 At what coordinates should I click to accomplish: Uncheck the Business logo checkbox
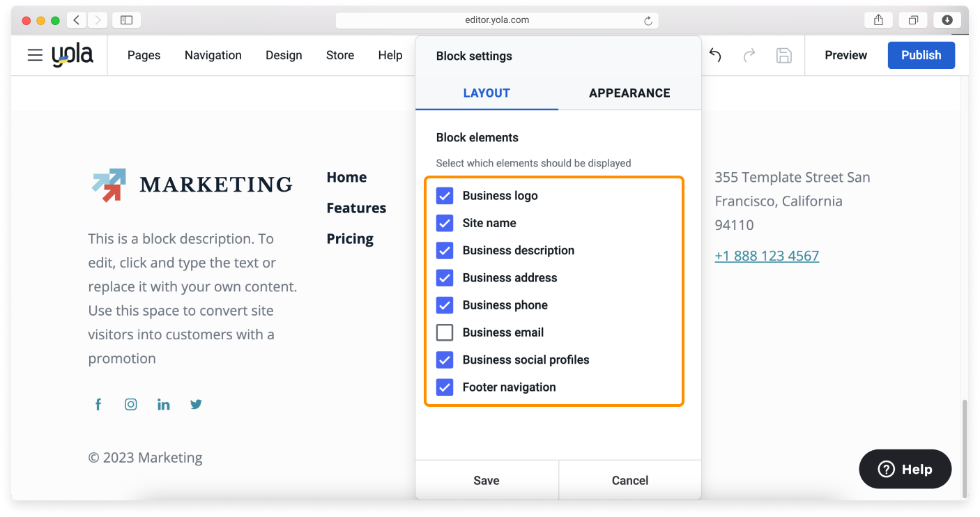click(445, 196)
